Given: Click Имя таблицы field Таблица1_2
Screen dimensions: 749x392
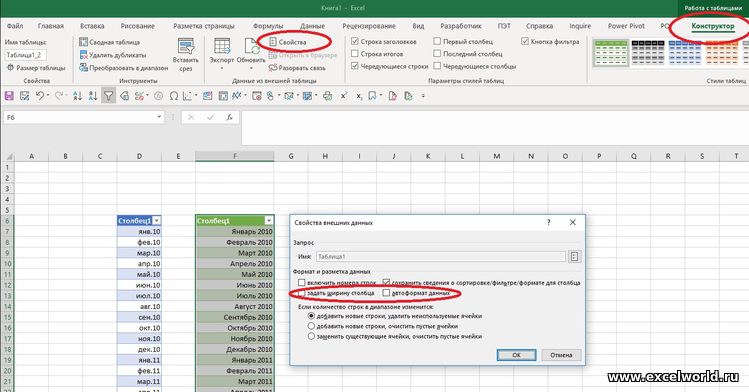Looking at the screenshot, I should [25, 55].
